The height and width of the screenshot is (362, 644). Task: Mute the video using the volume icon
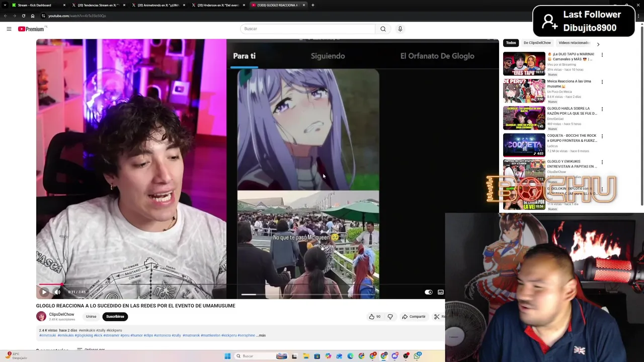click(x=57, y=292)
